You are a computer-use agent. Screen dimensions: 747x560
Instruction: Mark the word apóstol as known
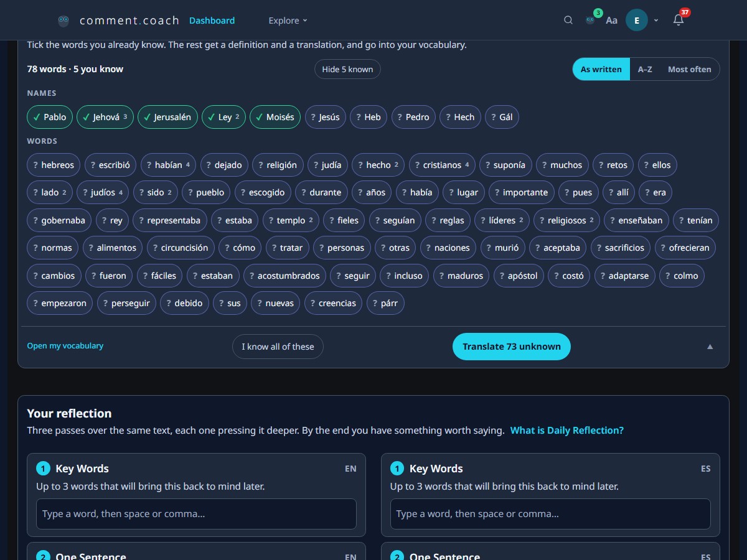(519, 276)
